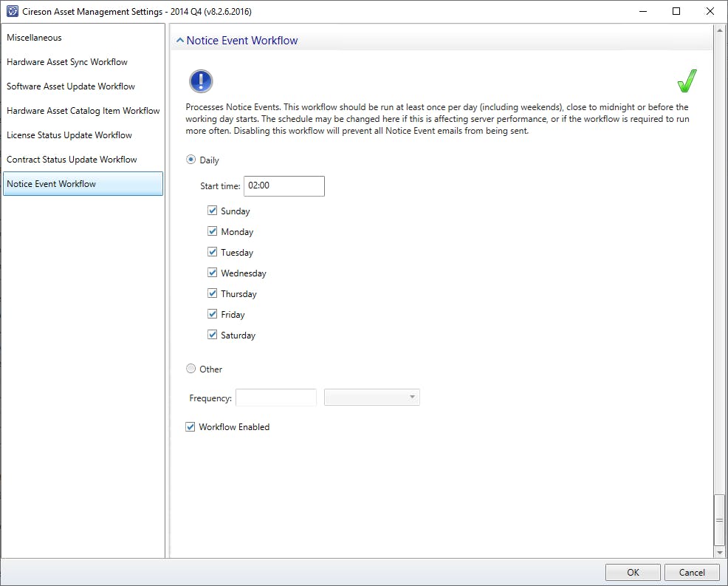Click the blue exclamation information icon

(201, 81)
